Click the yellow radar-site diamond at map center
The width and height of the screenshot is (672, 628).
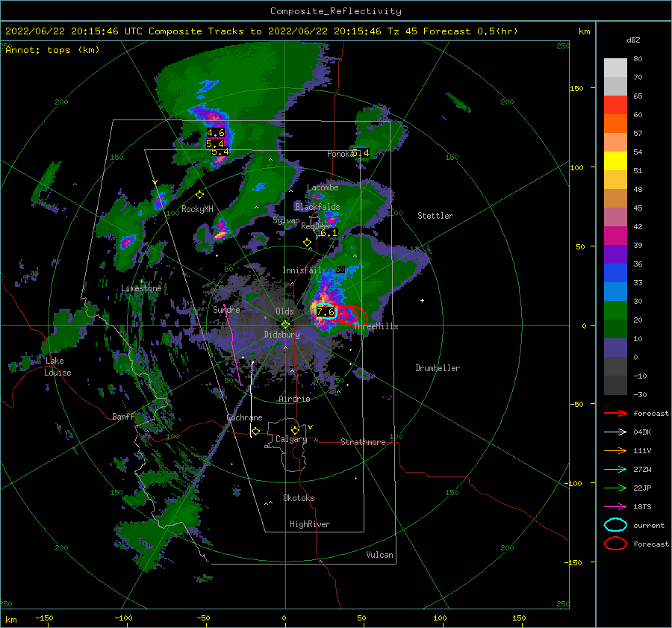(x=285, y=325)
